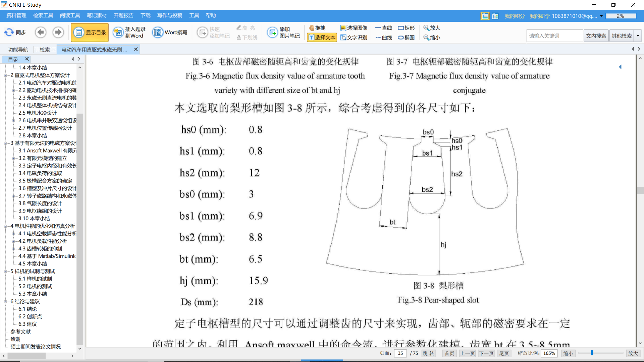Click the back arrow navigation icon
The width and height of the screenshot is (644, 362).
coord(41,33)
